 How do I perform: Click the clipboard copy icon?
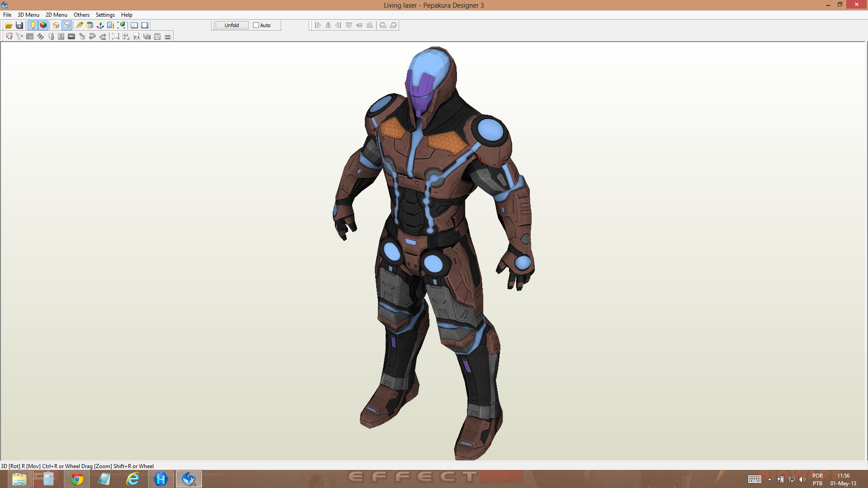tap(157, 37)
